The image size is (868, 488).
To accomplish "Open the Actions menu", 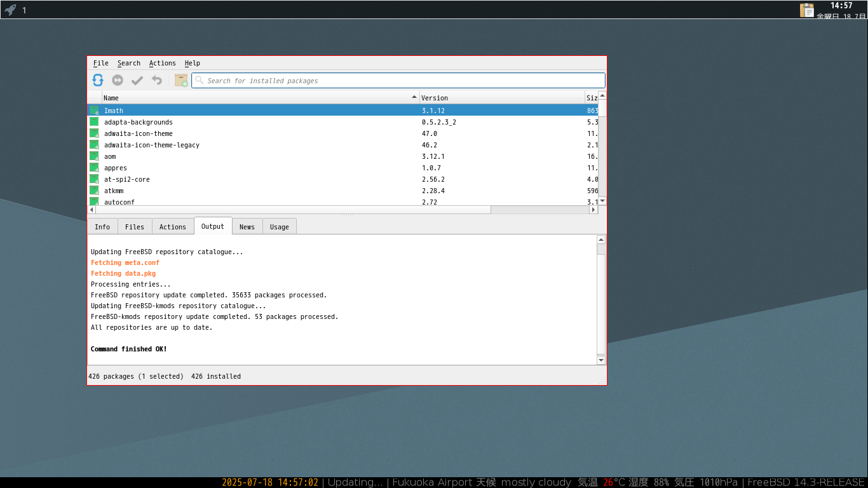I will click(x=162, y=63).
